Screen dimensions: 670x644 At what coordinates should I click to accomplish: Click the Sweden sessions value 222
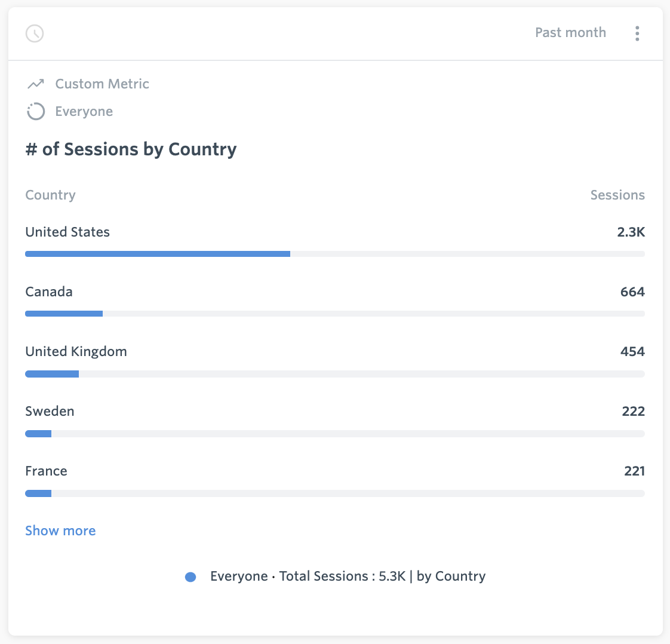(633, 411)
